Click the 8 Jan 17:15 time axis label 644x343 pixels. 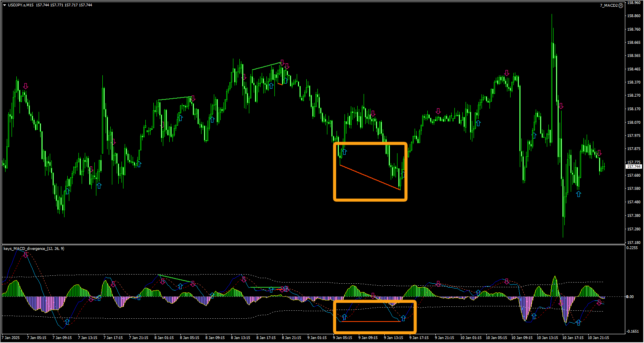click(x=266, y=338)
